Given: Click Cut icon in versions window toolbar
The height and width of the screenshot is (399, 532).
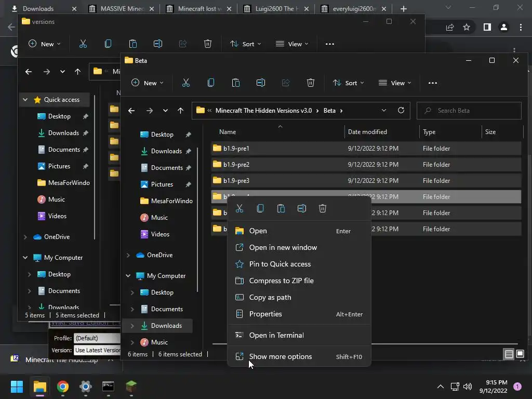Looking at the screenshot, I should [83, 44].
